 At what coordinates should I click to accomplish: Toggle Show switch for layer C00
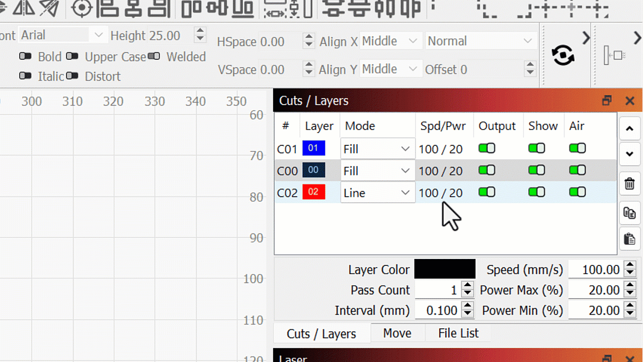click(x=536, y=170)
